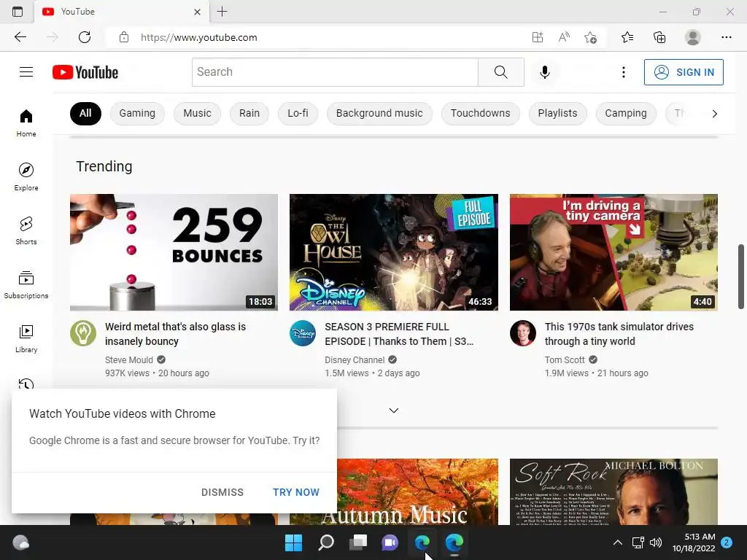The image size is (747, 560).
Task: Open the volume control in tray
Action: point(656,542)
